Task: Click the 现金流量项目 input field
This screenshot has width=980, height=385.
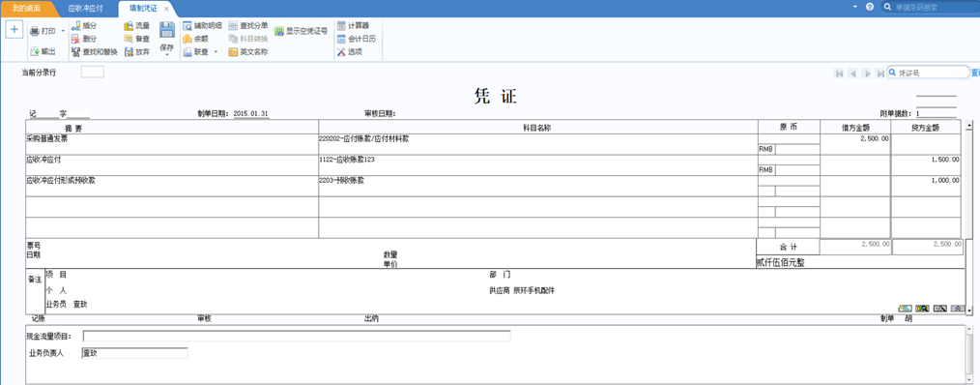Action: click(297, 337)
